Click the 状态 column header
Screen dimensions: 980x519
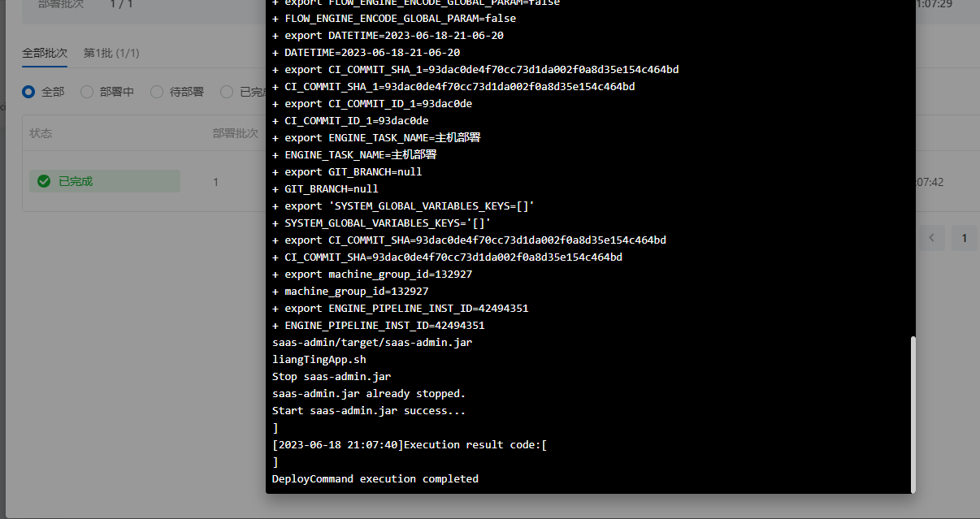click(x=41, y=133)
